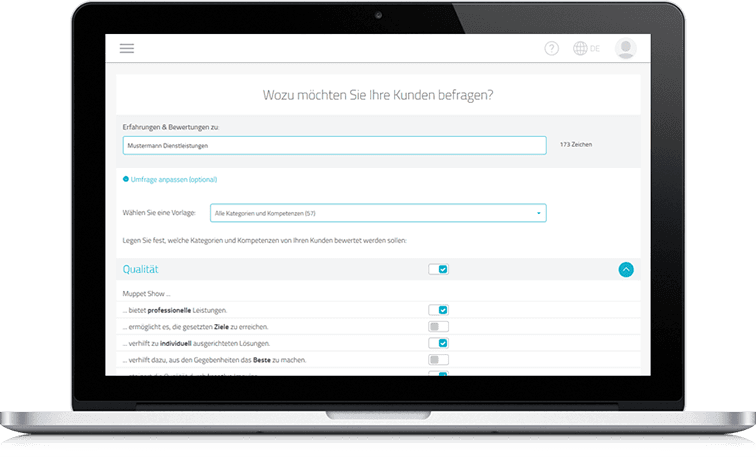
Task: Open the user profile avatar
Action: pos(625,49)
